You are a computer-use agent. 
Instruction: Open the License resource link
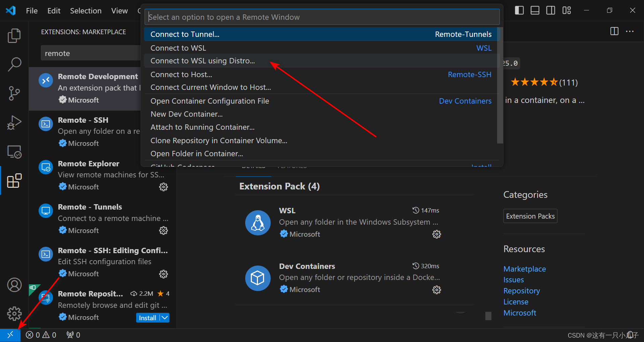[516, 302]
